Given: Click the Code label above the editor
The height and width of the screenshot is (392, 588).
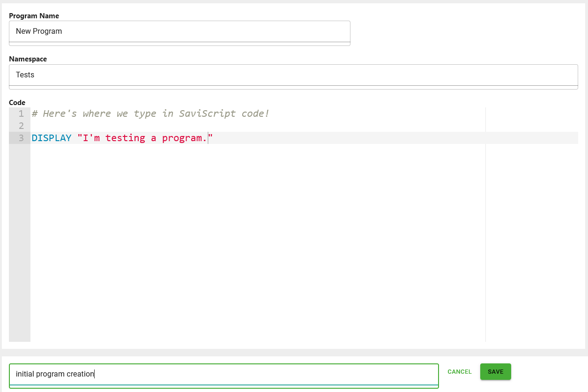Looking at the screenshot, I should [x=17, y=102].
